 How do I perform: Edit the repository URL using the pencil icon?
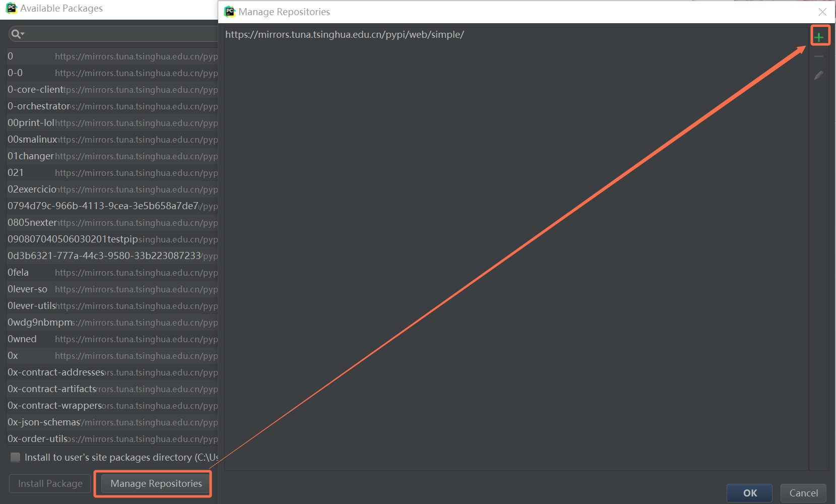click(x=819, y=75)
